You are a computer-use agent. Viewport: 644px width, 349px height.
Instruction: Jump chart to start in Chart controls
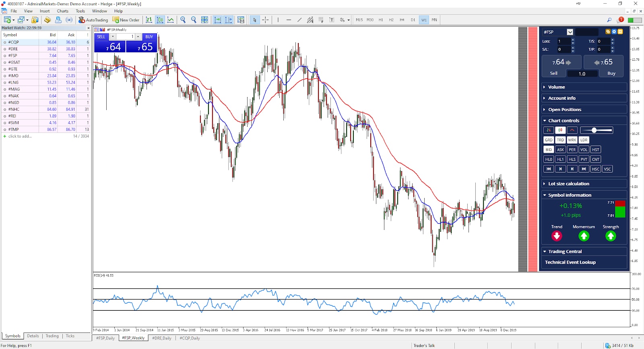pos(549,169)
